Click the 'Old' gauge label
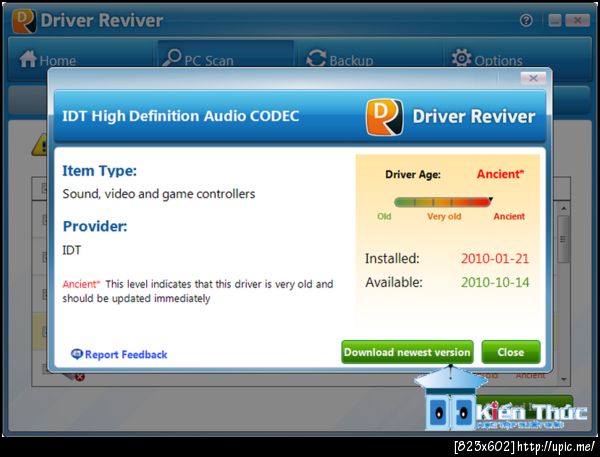 tap(384, 216)
